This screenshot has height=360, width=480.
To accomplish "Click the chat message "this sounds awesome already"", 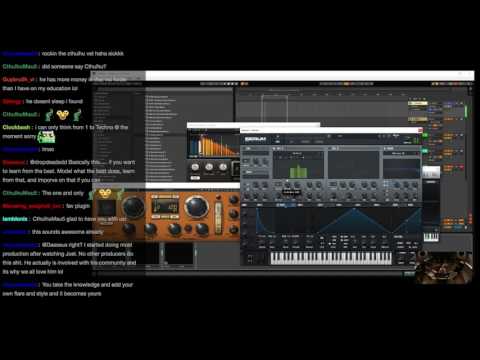I will tap(67, 232).
